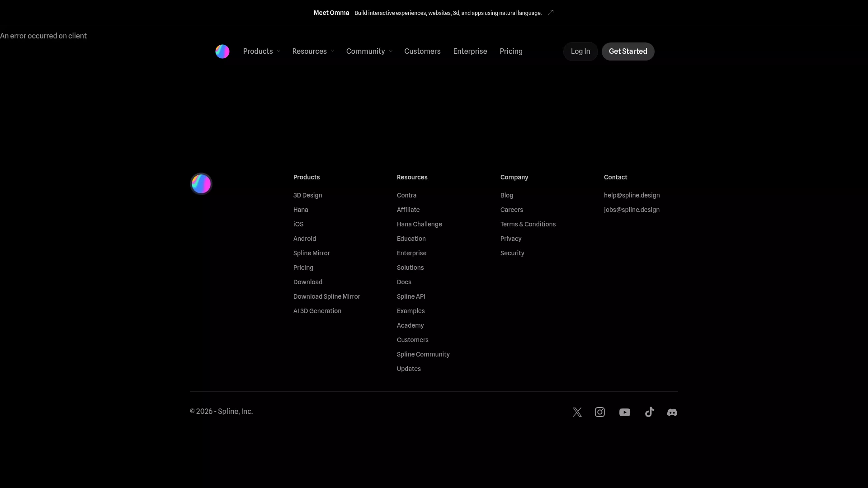Expand the Resources dropdown menu
Image resolution: width=868 pixels, height=488 pixels.
pyautogui.click(x=313, y=52)
